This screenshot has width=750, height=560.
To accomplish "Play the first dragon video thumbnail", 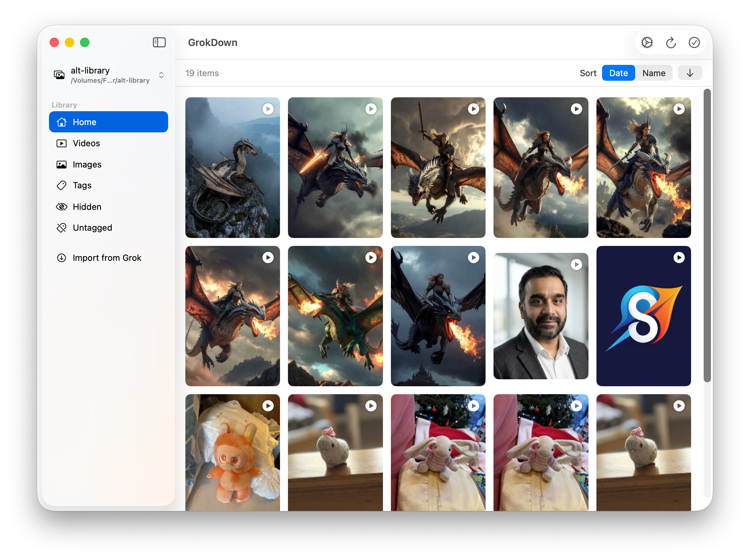I will pos(268,109).
